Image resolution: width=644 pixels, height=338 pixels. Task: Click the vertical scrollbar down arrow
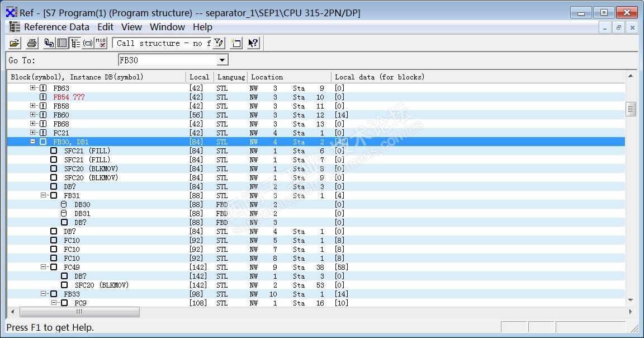pos(631,301)
